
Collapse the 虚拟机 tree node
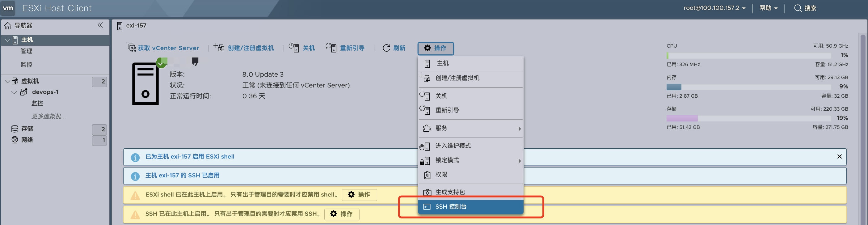[x=7, y=81]
